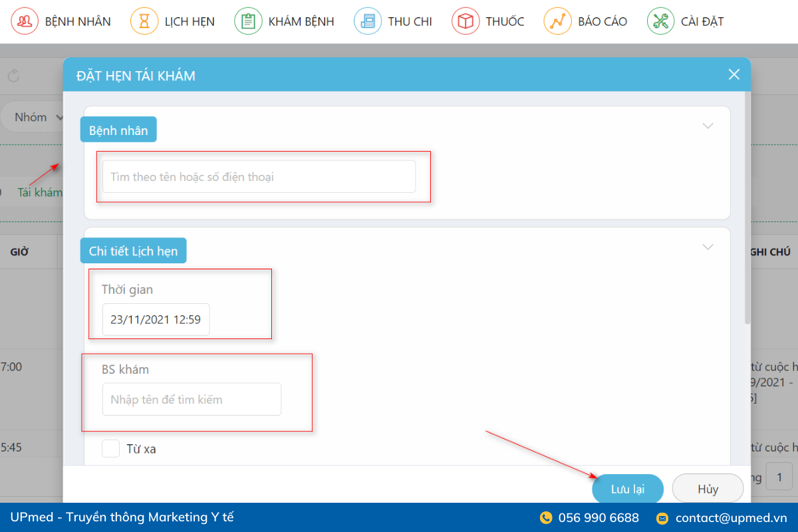Click the phone icon in footer

click(x=546, y=518)
